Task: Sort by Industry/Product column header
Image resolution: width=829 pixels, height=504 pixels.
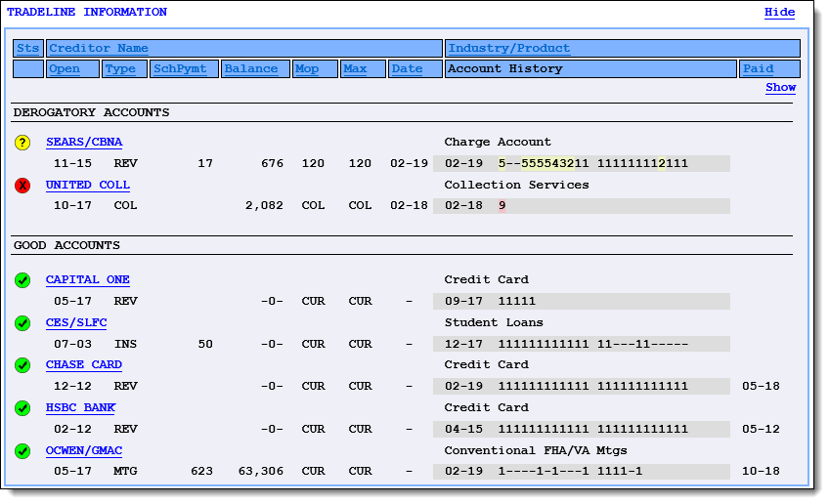Action: (x=509, y=48)
